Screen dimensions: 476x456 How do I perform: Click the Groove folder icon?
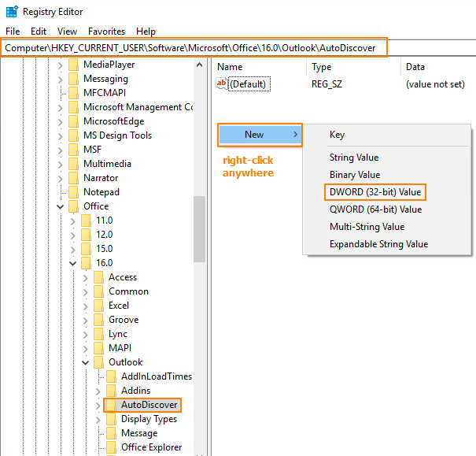98,320
